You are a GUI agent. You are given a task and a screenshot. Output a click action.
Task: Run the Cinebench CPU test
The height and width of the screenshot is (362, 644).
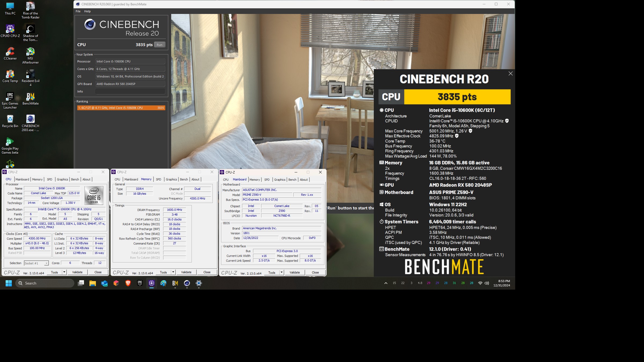tap(159, 45)
